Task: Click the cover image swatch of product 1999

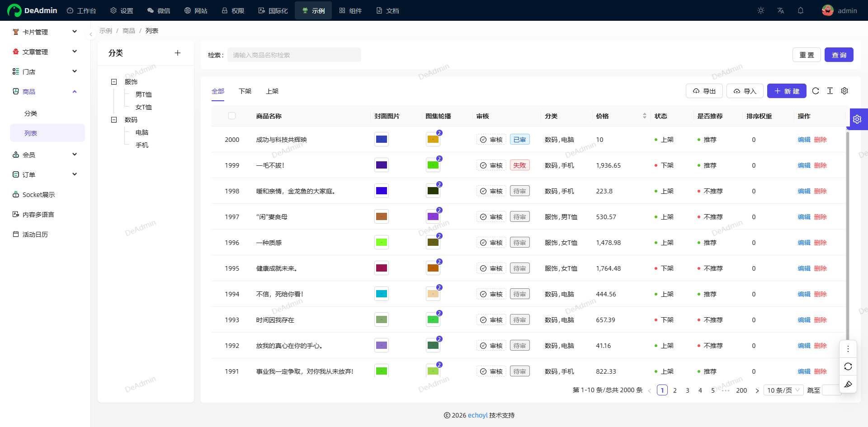Action: point(382,165)
